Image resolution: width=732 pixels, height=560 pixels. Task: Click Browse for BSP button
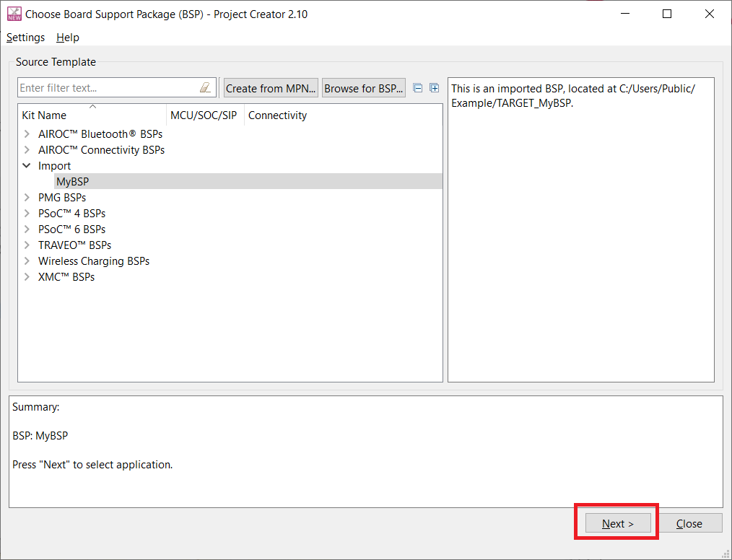coord(364,88)
